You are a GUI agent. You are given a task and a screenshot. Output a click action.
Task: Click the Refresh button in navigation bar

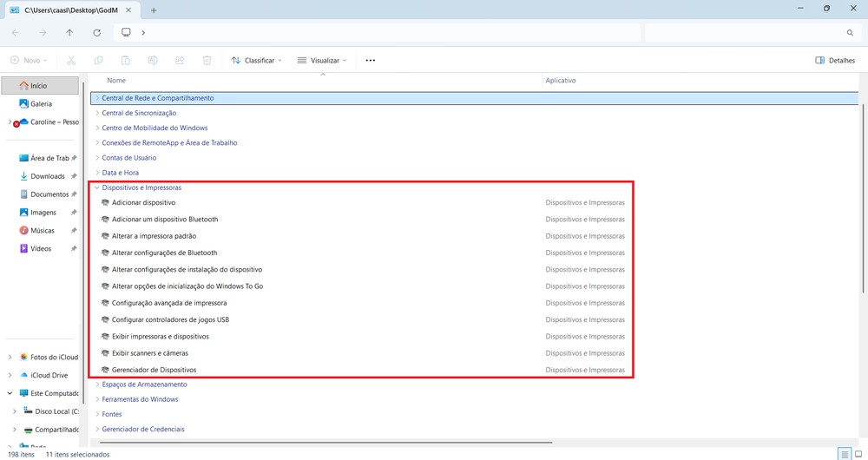click(97, 33)
